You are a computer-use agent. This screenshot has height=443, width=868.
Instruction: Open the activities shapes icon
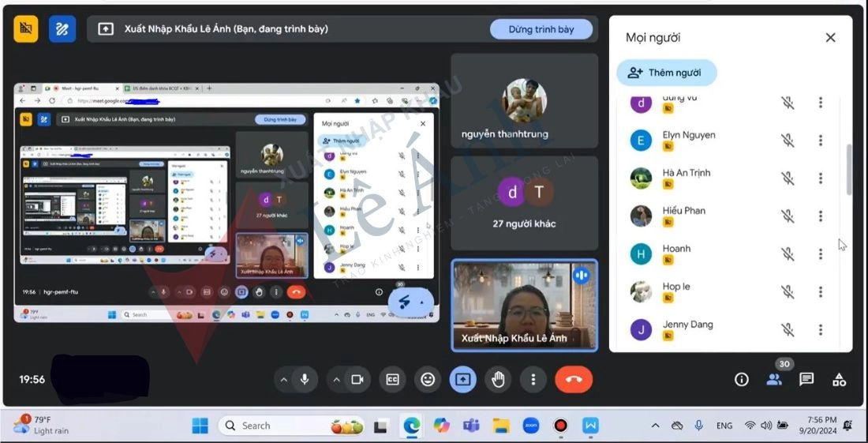pos(839,380)
